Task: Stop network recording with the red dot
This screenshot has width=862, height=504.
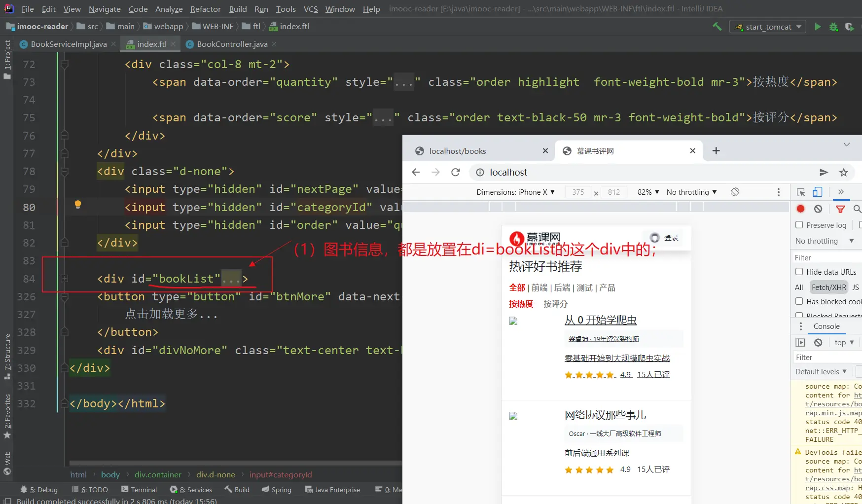Action: pyautogui.click(x=801, y=209)
